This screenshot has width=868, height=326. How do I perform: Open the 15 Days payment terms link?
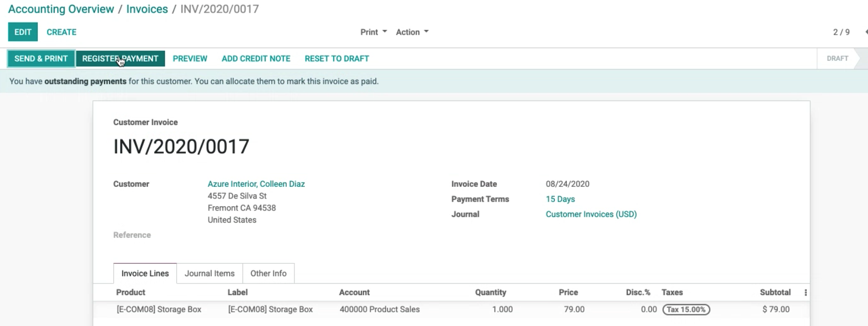click(560, 199)
